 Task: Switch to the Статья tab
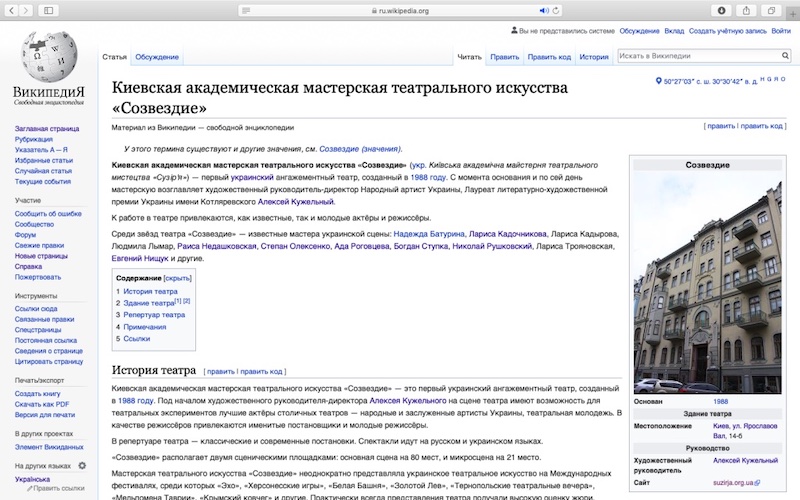pos(114,57)
